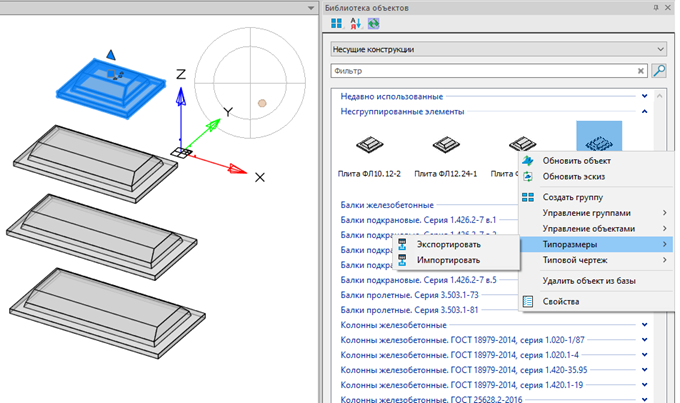Click the group view icon in library toolbar

[335, 23]
